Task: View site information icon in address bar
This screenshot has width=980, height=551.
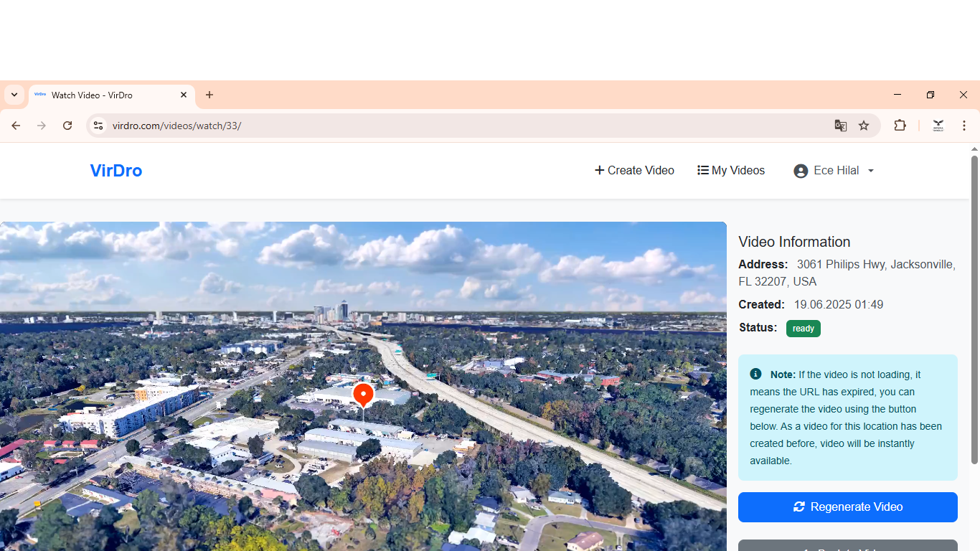Action: [x=98, y=126]
